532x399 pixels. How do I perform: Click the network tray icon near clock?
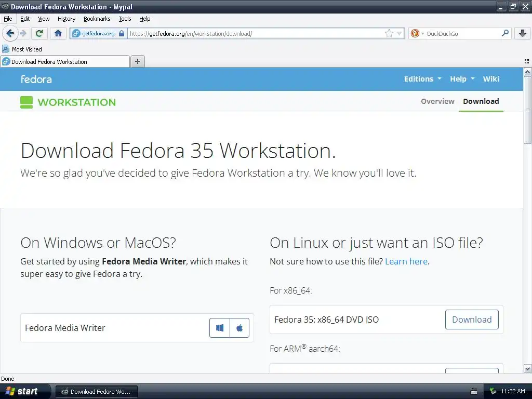(x=493, y=392)
